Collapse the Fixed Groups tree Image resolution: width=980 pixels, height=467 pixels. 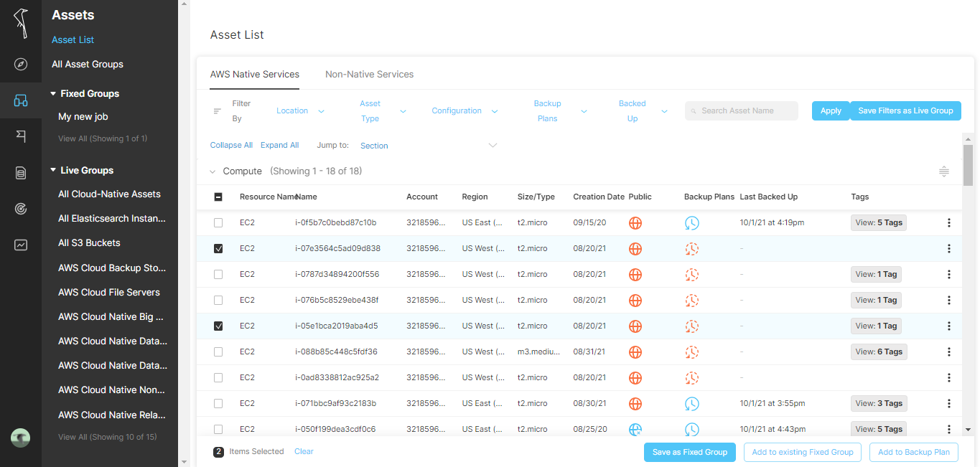(x=53, y=94)
